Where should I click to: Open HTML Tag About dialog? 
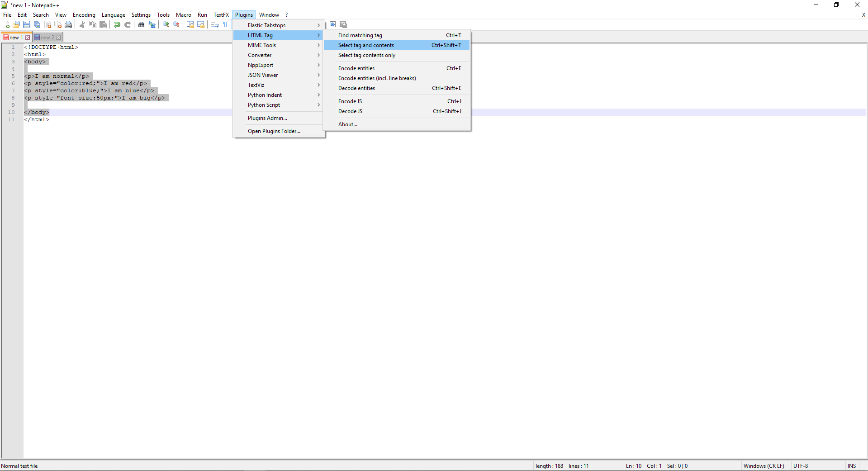click(x=397, y=124)
